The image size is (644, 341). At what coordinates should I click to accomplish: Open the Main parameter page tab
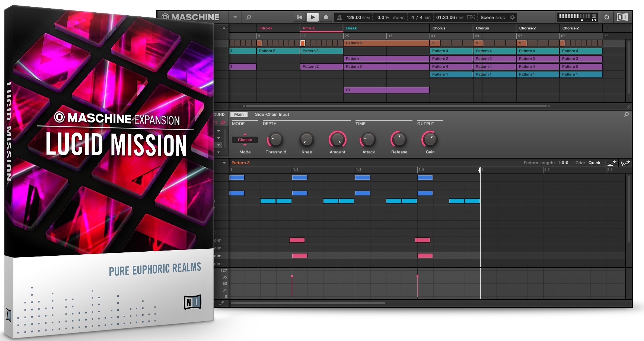click(x=239, y=115)
